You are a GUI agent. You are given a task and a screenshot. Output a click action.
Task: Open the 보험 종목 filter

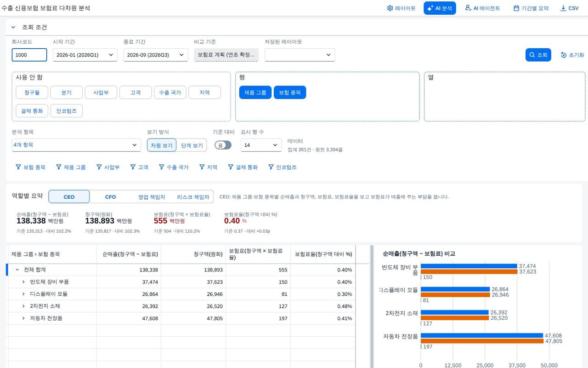click(x=31, y=167)
